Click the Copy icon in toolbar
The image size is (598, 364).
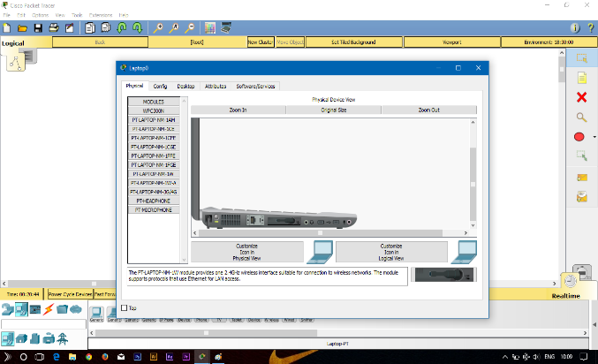[90, 28]
